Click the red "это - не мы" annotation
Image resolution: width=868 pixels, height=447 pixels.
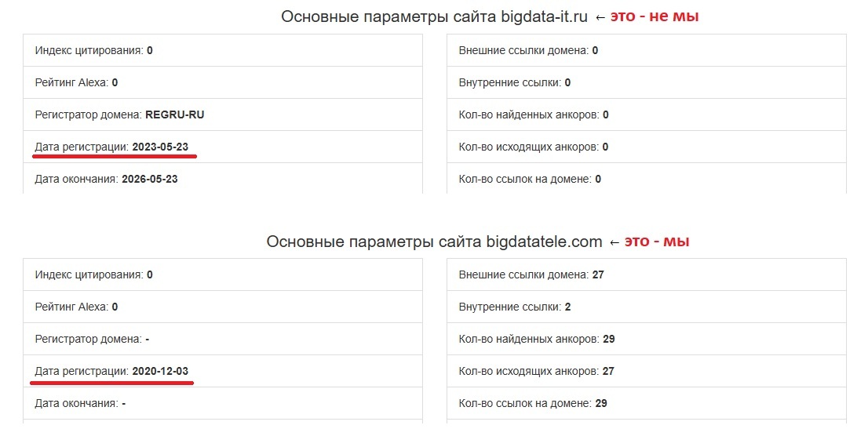coord(655,16)
